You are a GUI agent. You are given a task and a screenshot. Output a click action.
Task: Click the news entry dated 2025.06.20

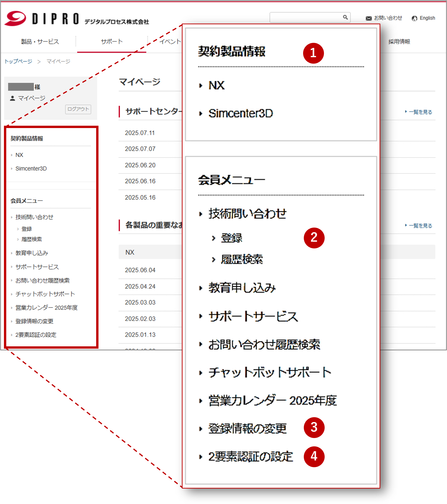(x=140, y=165)
